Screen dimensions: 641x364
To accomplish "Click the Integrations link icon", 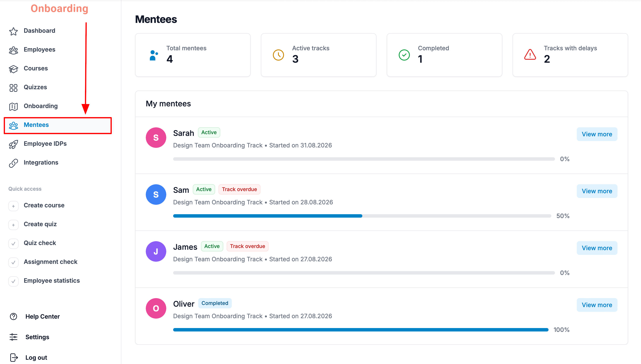I will (13, 163).
